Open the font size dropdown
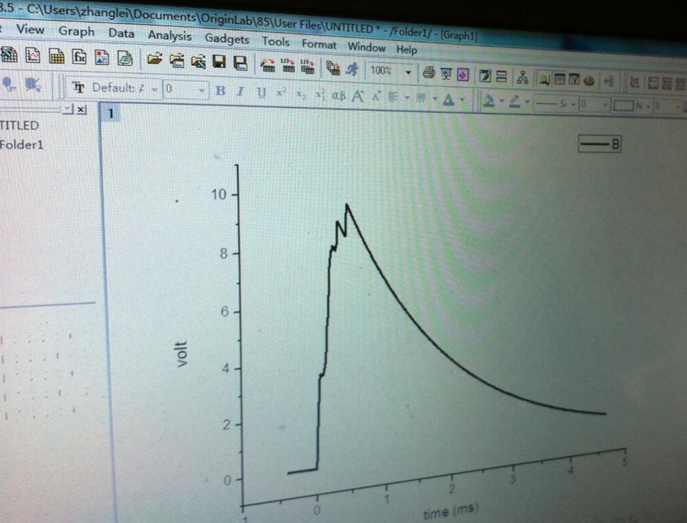The image size is (687, 523). (203, 90)
